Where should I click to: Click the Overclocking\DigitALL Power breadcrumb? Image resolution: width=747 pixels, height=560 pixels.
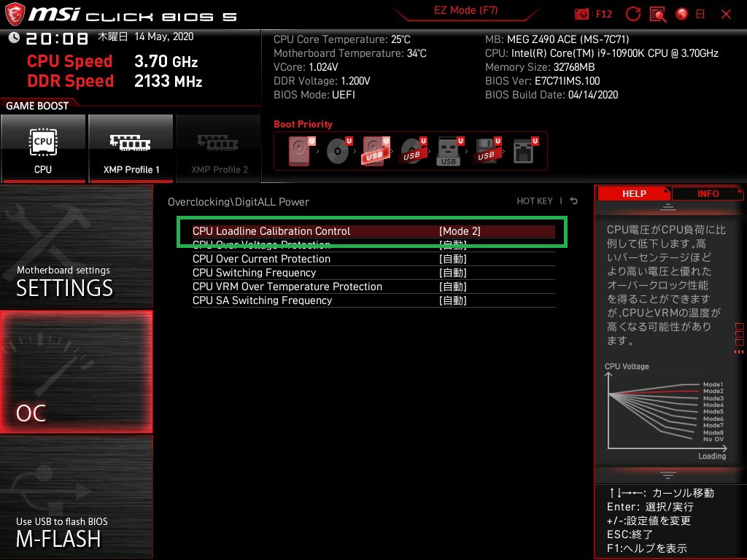pos(239,202)
